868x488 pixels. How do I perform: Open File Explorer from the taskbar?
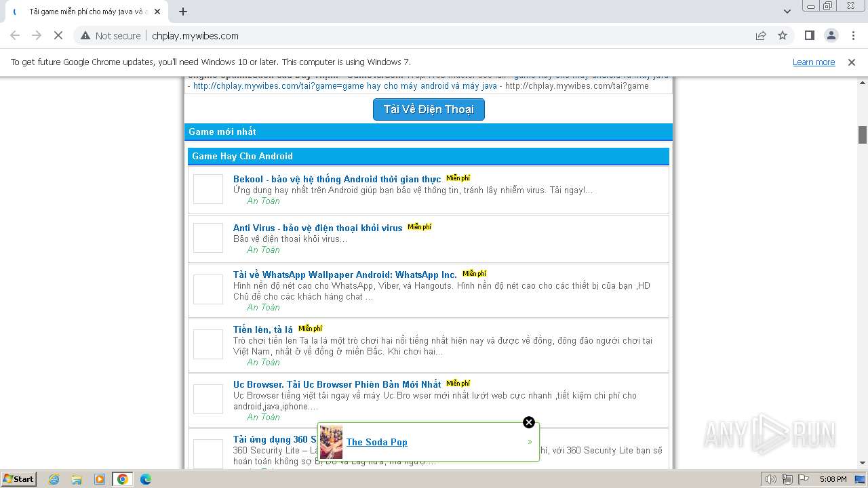[77, 479]
